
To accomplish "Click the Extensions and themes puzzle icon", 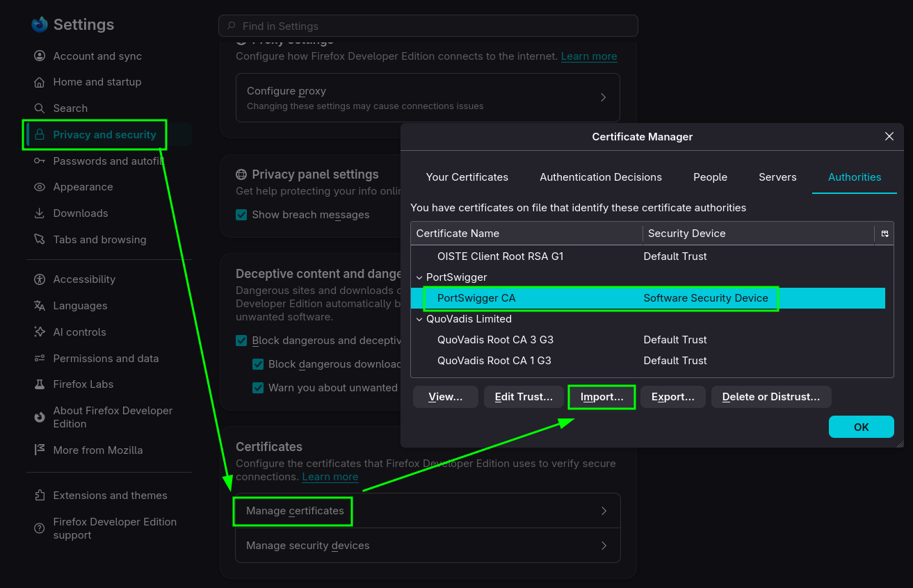I will pos(40,496).
